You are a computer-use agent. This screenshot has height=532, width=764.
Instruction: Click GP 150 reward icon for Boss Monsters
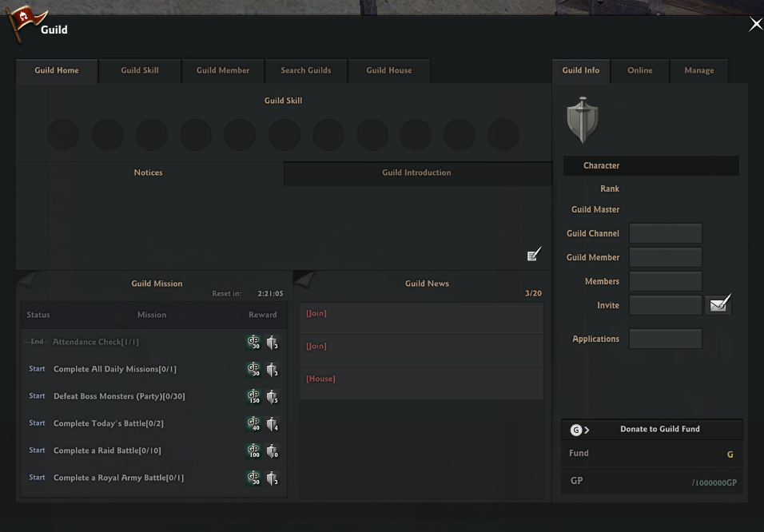point(253,396)
